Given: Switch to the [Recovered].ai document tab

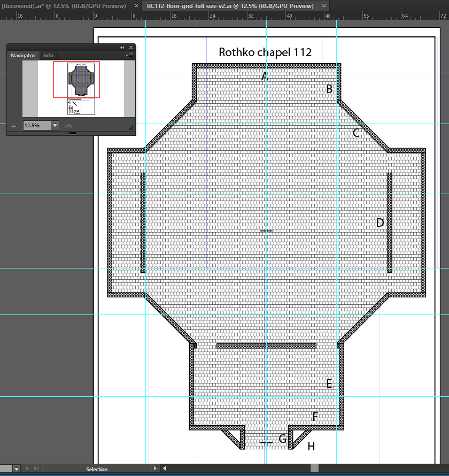Looking at the screenshot, I should 64,6.
